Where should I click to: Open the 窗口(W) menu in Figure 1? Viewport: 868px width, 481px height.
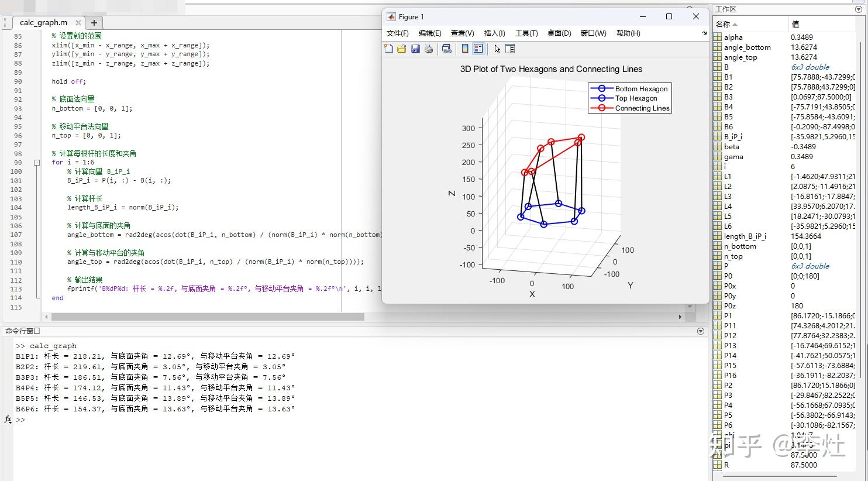(594, 33)
